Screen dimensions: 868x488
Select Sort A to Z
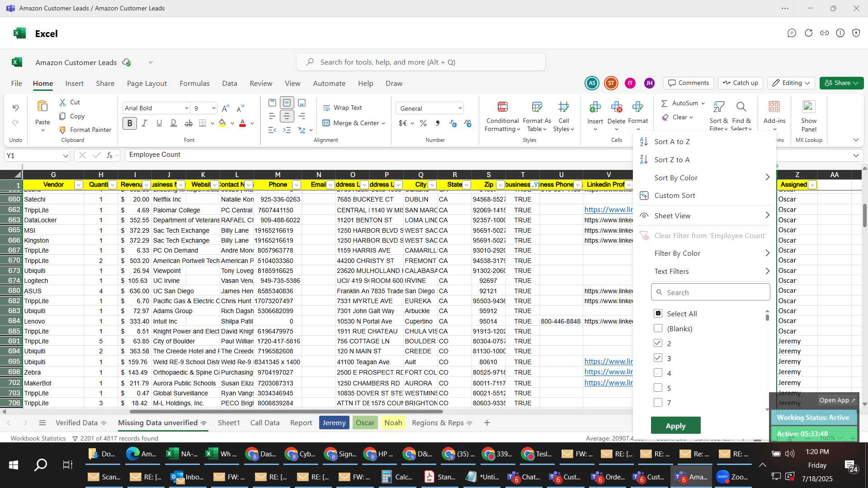click(x=672, y=142)
